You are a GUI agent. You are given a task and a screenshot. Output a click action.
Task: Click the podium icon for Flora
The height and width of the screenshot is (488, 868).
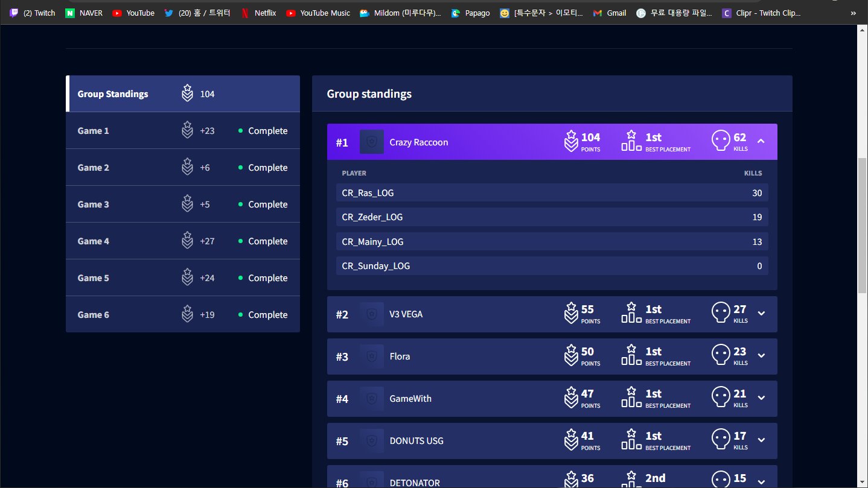(631, 355)
